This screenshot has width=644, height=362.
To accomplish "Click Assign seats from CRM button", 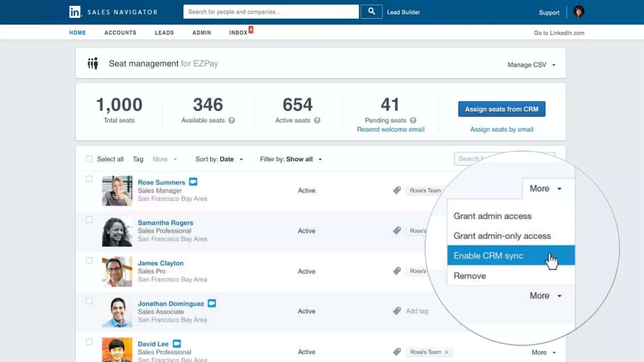I will [502, 109].
